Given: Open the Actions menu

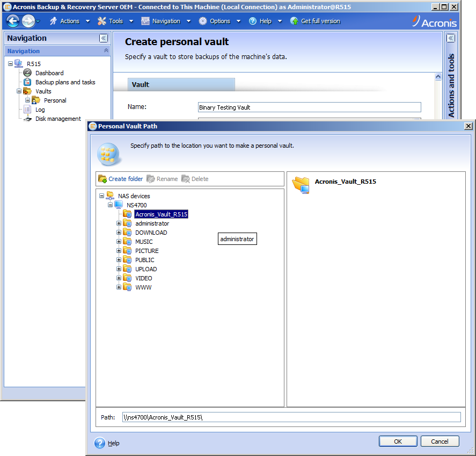Looking at the screenshot, I should tap(70, 21).
